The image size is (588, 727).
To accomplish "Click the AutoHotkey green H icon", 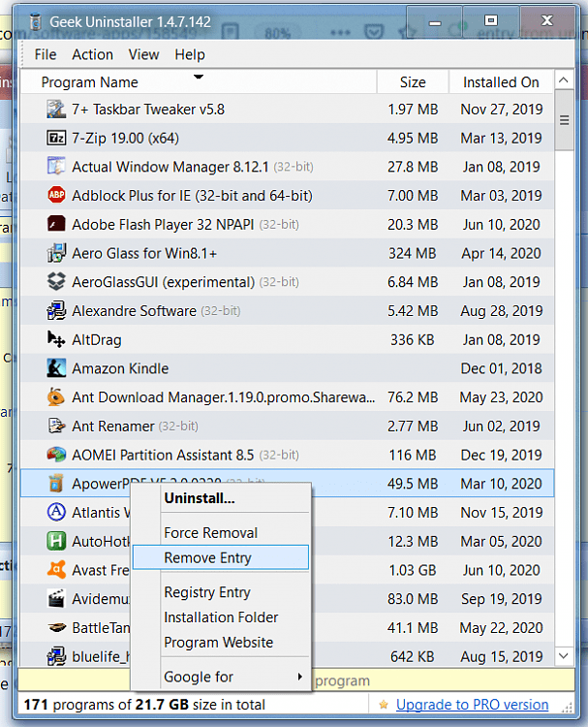I will pyautogui.click(x=56, y=541).
